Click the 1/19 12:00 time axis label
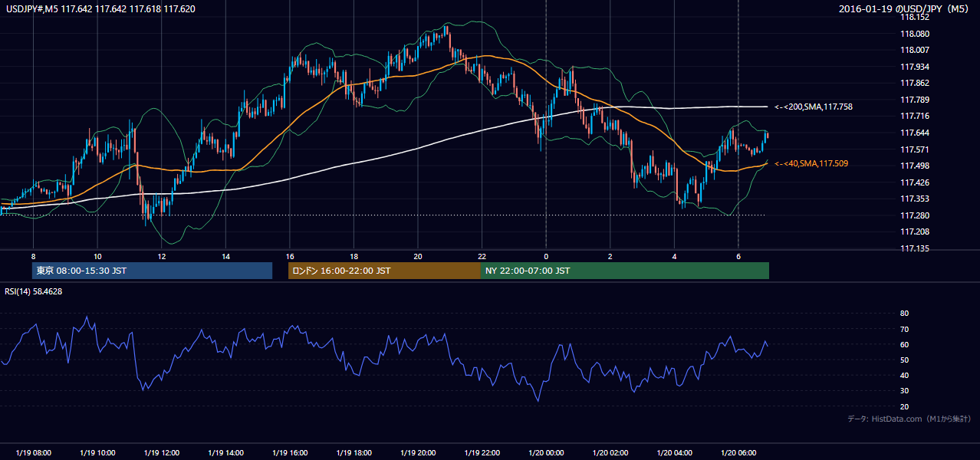The height and width of the screenshot is (460, 980). click(161, 452)
